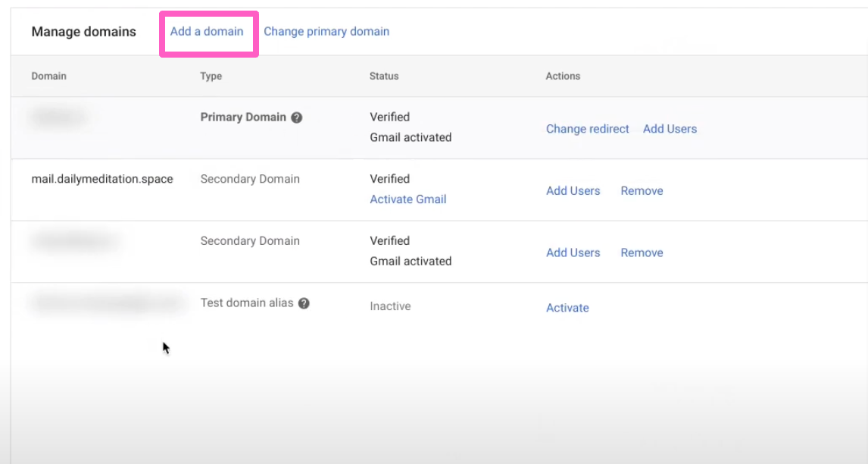Remove the mail.dailymeditation.space domain
The width and height of the screenshot is (868, 464).
(642, 191)
